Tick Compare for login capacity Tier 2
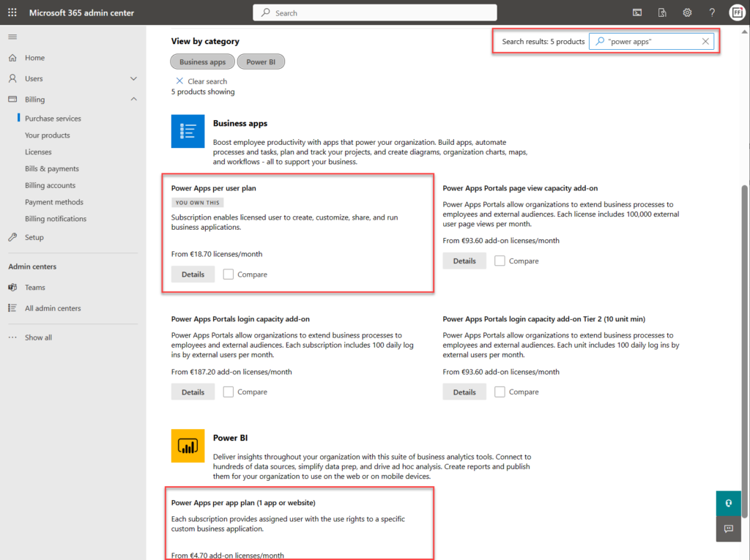The image size is (750, 560). pyautogui.click(x=500, y=392)
